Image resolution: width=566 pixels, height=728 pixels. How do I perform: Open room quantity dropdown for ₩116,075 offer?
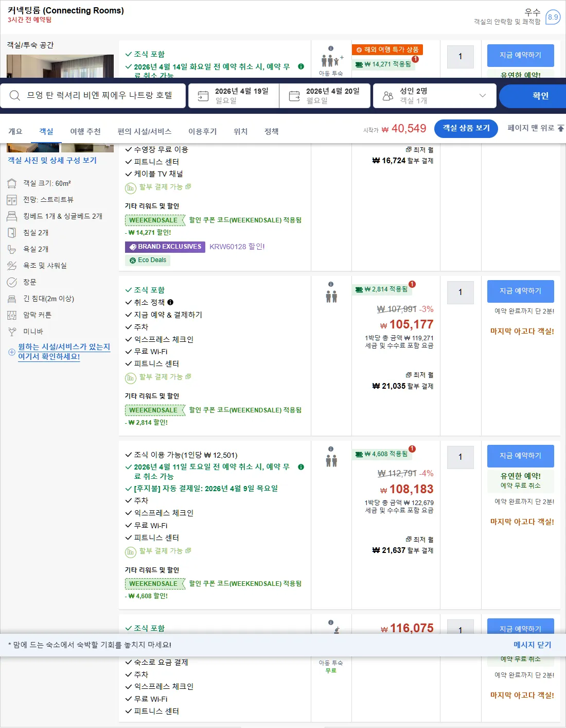[x=461, y=627]
